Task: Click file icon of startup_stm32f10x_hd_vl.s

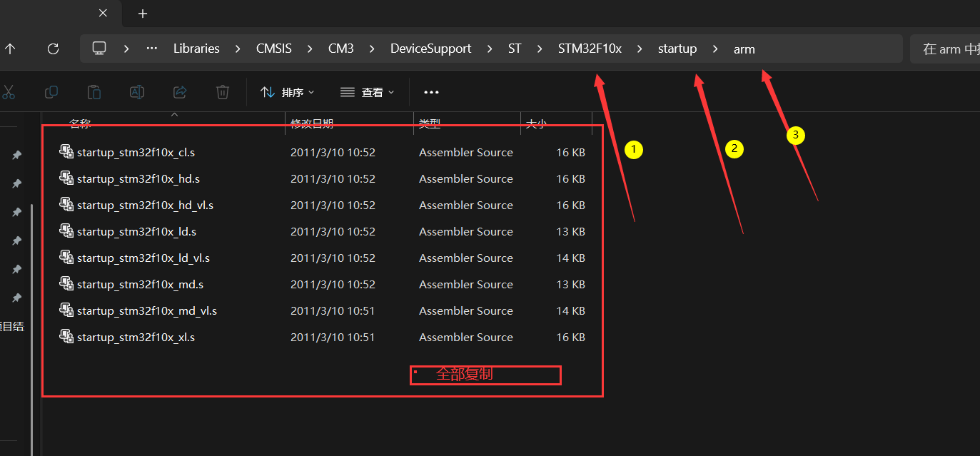Action: pyautogui.click(x=66, y=205)
